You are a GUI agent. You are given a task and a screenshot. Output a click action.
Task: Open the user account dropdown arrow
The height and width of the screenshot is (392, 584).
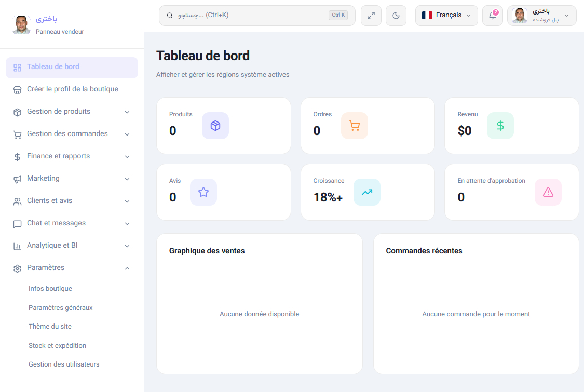(x=566, y=16)
